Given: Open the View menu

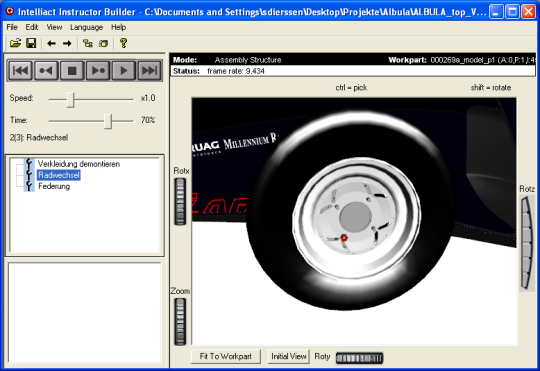Looking at the screenshot, I should click(x=54, y=27).
